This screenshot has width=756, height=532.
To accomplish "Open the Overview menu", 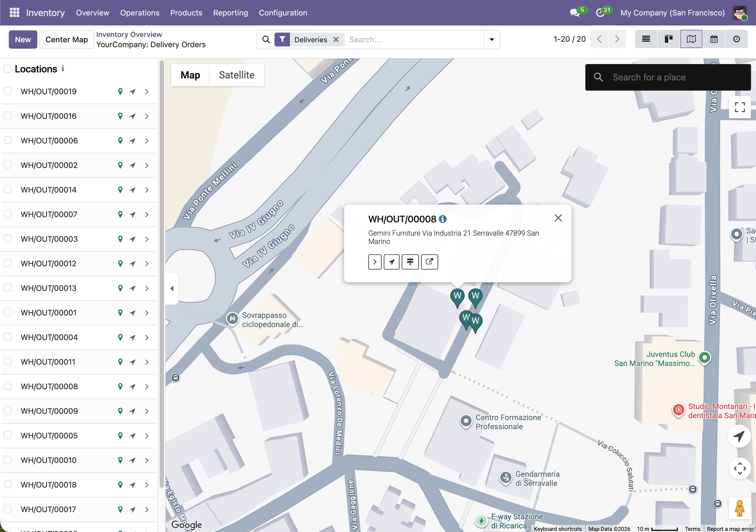I will (93, 13).
